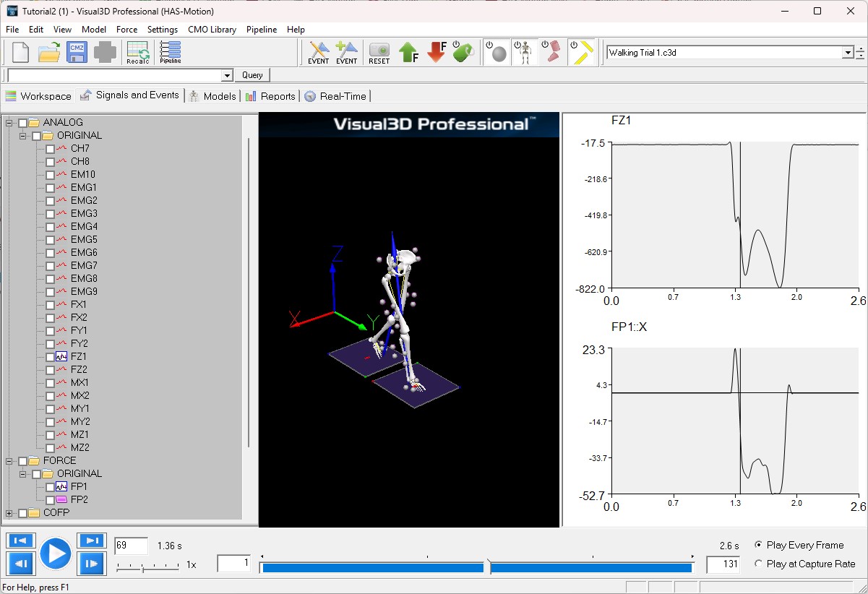868x594 pixels.
Task: Click the add EVENT icon with plus
Action: (347, 53)
